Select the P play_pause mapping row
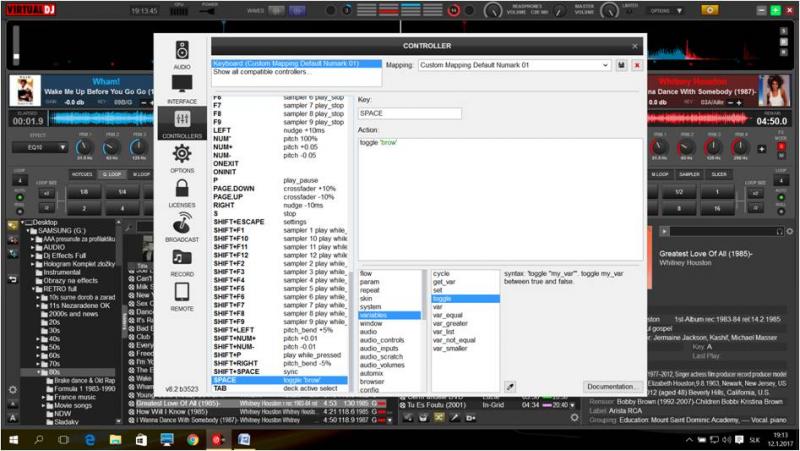 point(280,181)
